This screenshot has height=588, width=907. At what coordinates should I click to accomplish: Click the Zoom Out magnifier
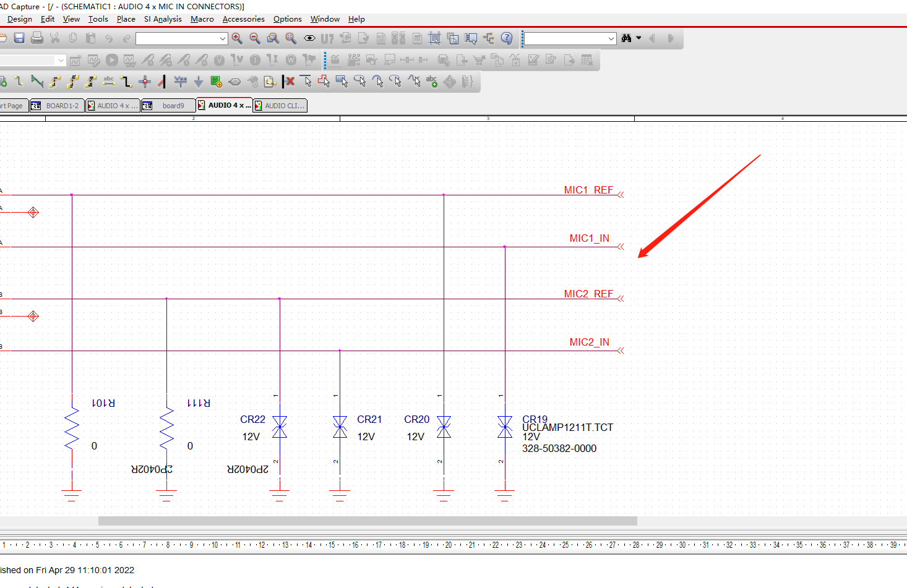coord(255,38)
